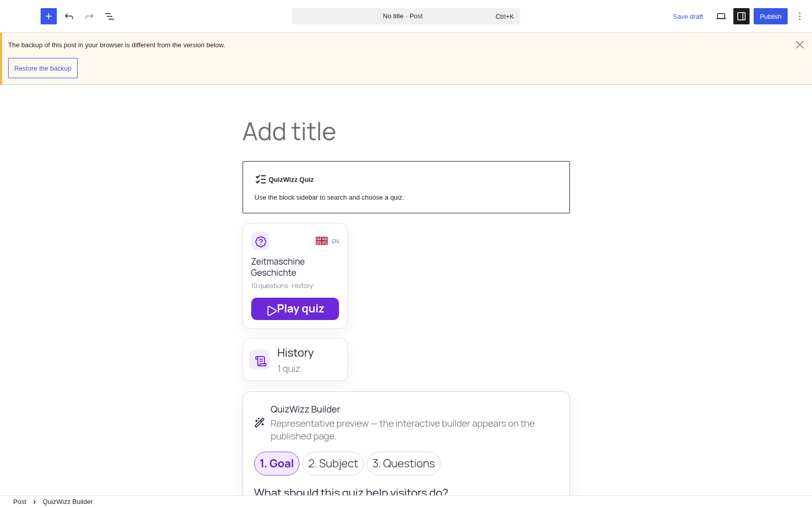Viewport: 812px width, 508px height.
Task: Select the Zeitmaschine Geschichte quiz title
Action: [x=278, y=267]
